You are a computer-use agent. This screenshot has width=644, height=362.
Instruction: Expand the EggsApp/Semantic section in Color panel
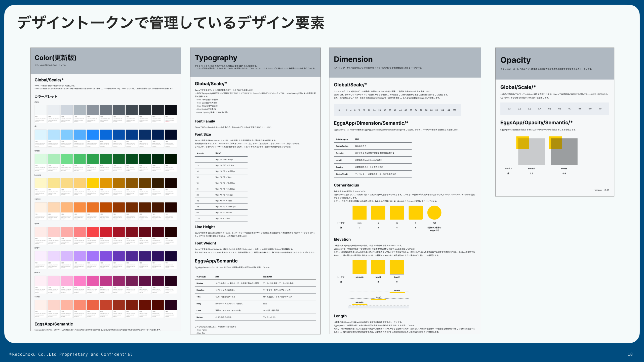[54, 324]
